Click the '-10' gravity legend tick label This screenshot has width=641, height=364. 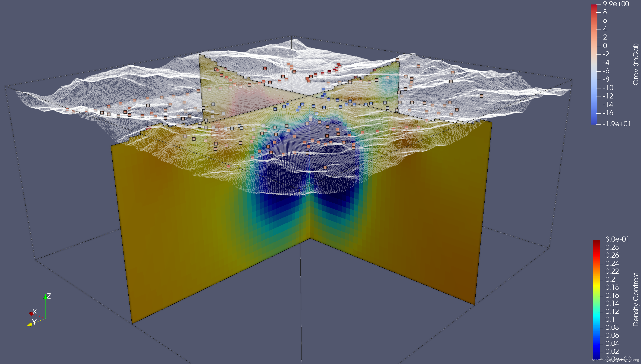[x=608, y=88]
